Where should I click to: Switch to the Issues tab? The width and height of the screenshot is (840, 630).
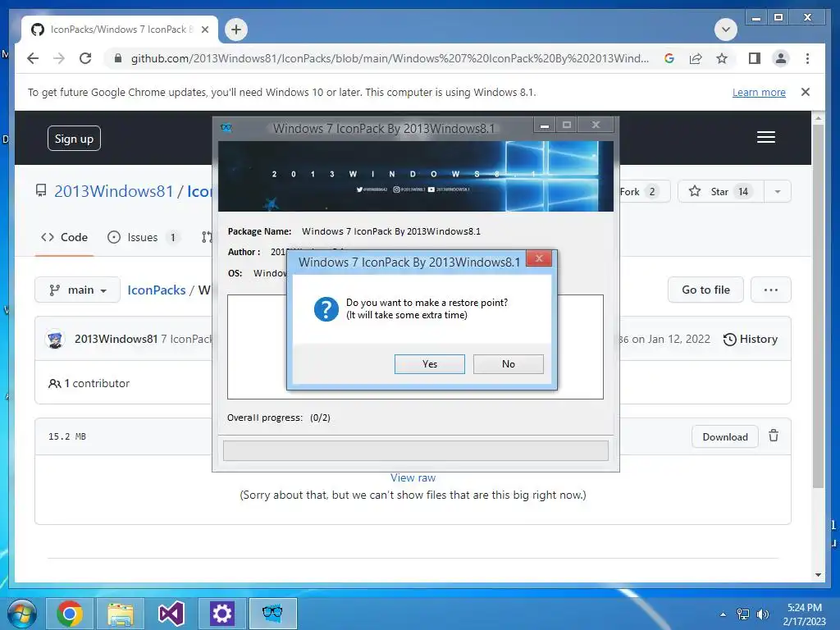point(143,237)
